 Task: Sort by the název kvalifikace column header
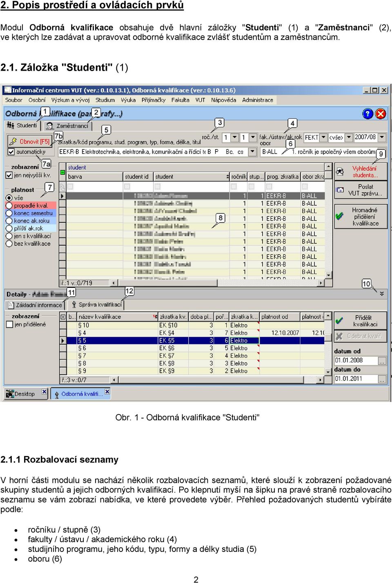(x=118, y=317)
